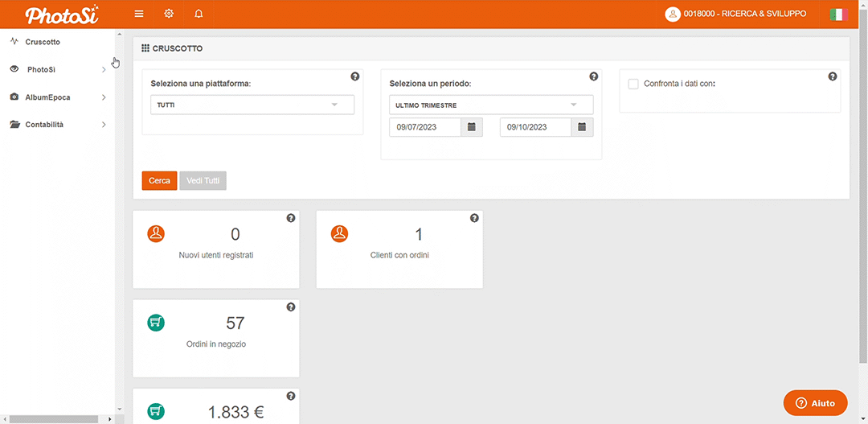The image size is (868, 424).
Task: Open the end date calendar icon
Action: (x=583, y=127)
